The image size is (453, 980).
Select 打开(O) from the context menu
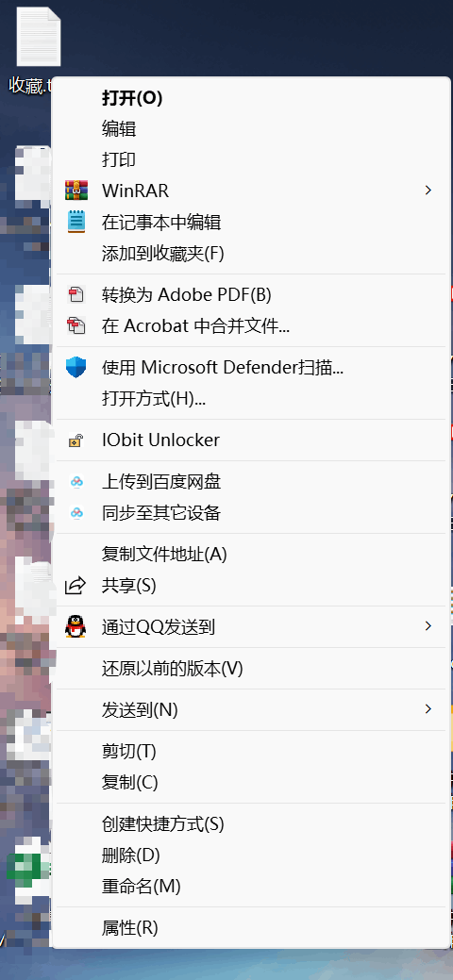click(x=133, y=98)
